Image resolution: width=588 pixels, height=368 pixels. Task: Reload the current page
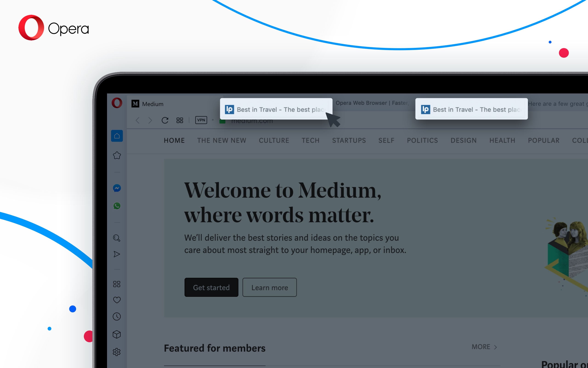coord(165,120)
